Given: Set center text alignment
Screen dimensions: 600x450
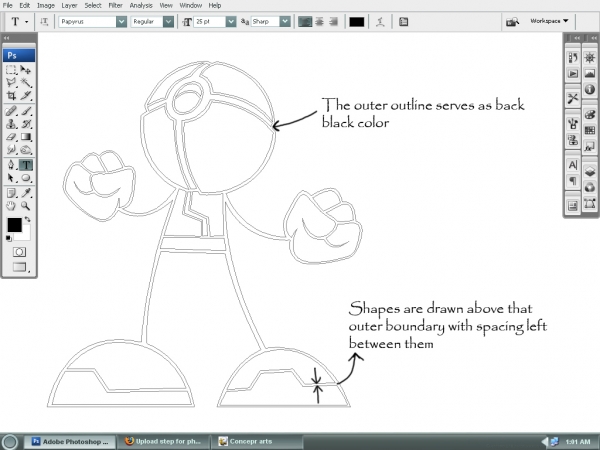Looking at the screenshot, I should [x=319, y=22].
